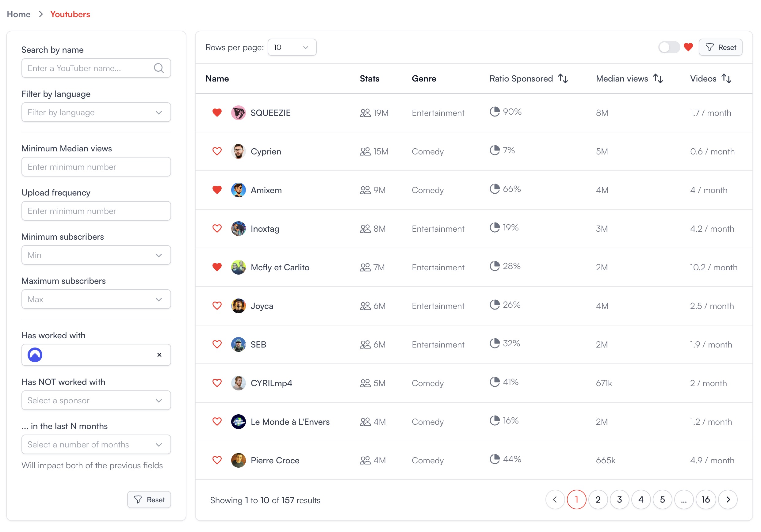Click the Reset button above the table
The width and height of the screenshot is (761, 532).
point(721,47)
